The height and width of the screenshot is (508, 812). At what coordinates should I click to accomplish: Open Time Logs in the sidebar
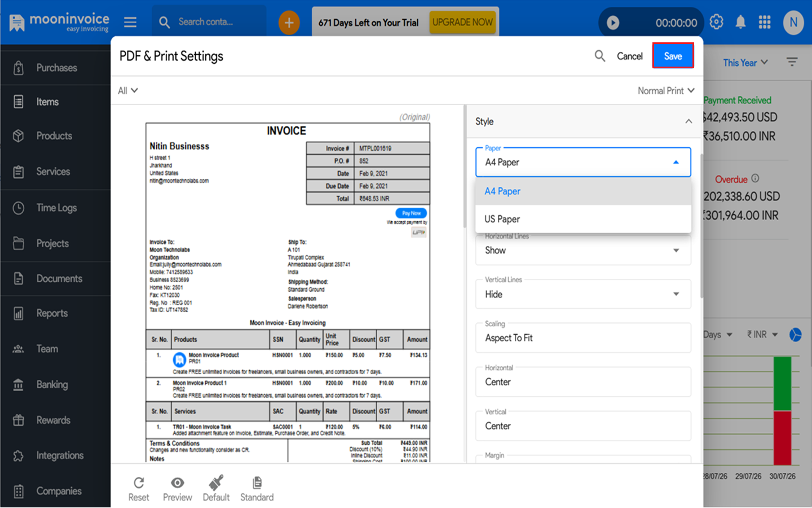click(55, 208)
